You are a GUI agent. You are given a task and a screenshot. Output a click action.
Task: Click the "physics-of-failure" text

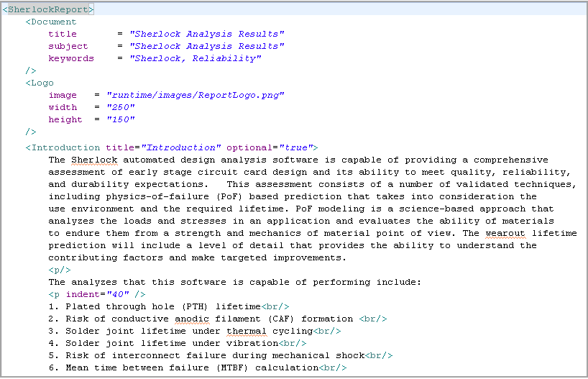[157, 196]
